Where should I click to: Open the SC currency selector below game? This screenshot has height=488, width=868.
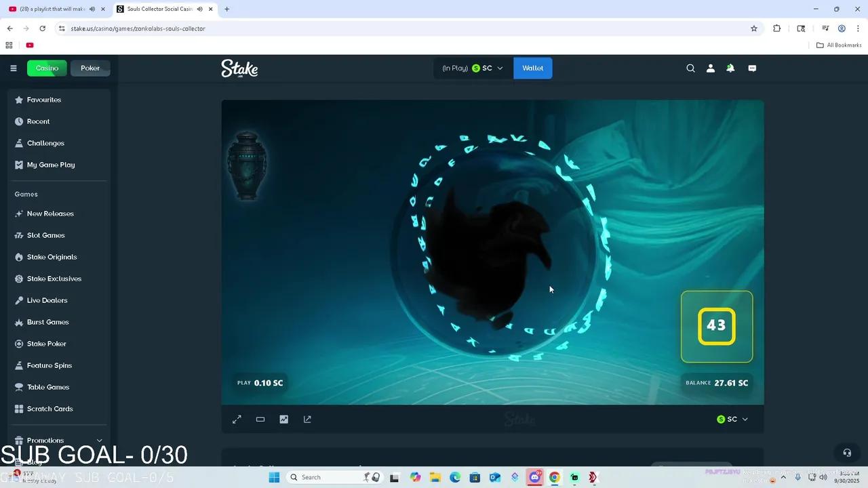click(x=732, y=420)
